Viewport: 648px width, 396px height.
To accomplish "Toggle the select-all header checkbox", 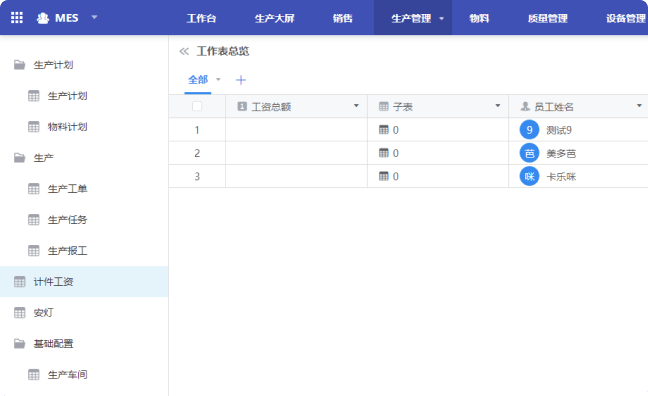I will [197, 106].
